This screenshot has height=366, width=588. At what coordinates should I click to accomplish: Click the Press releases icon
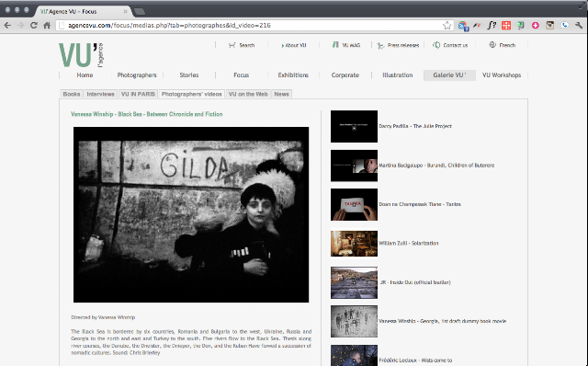[380, 45]
